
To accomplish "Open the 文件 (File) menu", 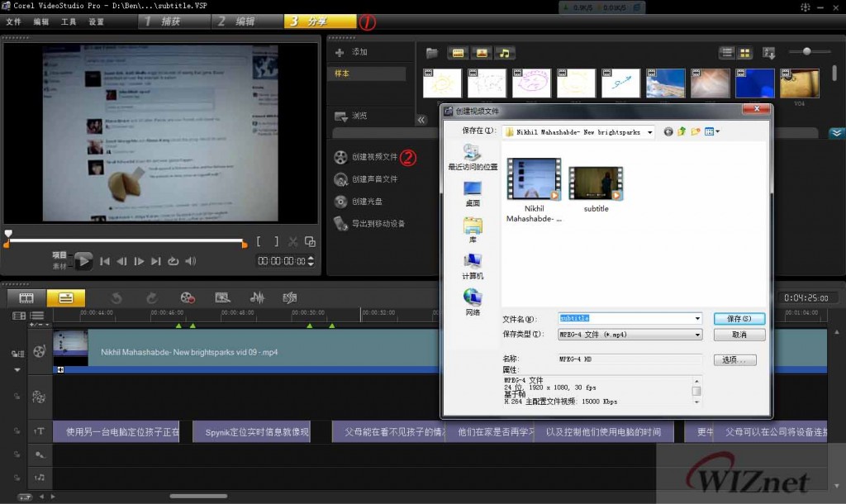I will tap(13, 21).
